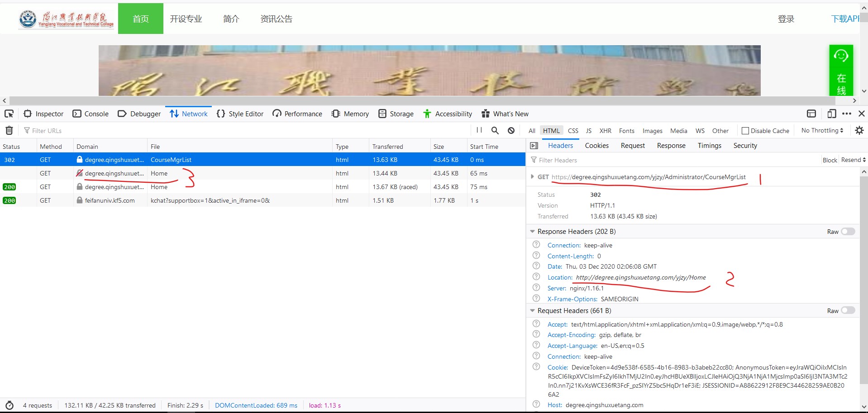
Task: Toggle Raw for Request Headers
Action: pos(848,311)
